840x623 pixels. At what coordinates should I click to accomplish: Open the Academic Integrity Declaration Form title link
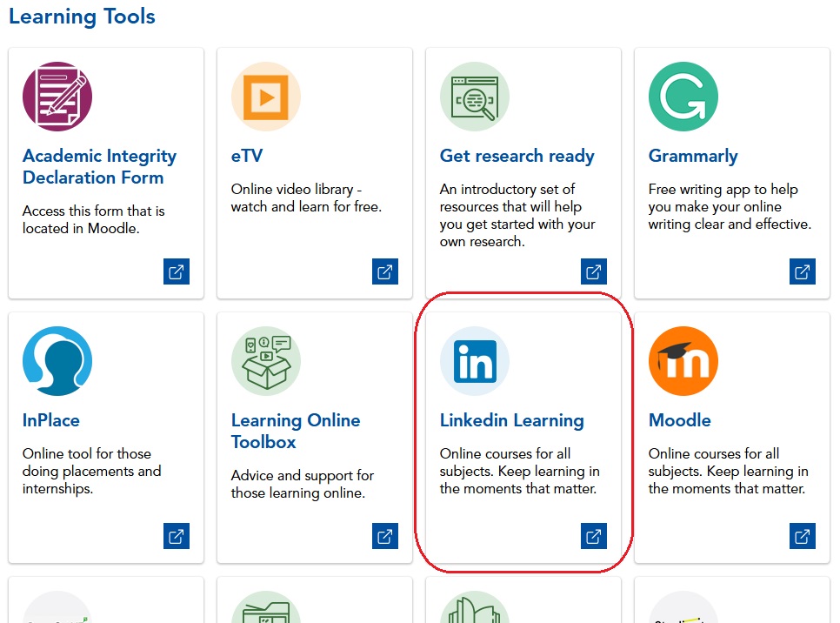[100, 167]
